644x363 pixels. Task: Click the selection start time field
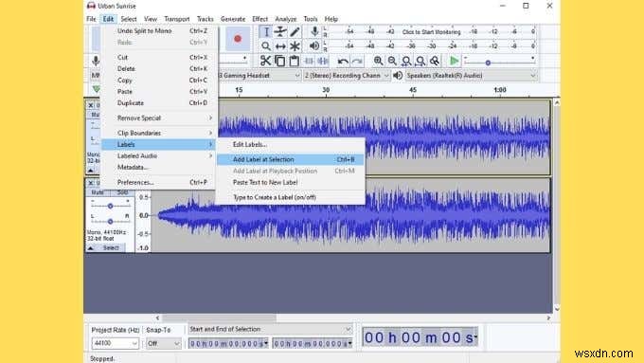pyautogui.click(x=228, y=343)
